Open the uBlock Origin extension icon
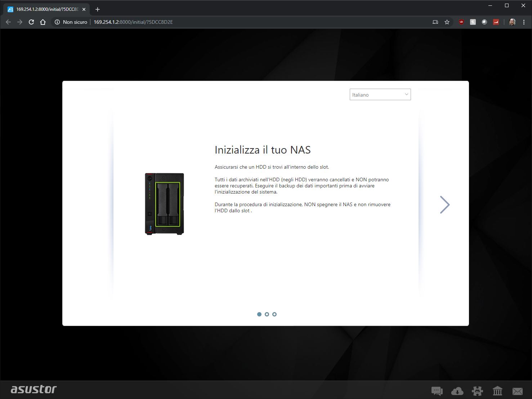The image size is (532, 399). click(x=461, y=22)
